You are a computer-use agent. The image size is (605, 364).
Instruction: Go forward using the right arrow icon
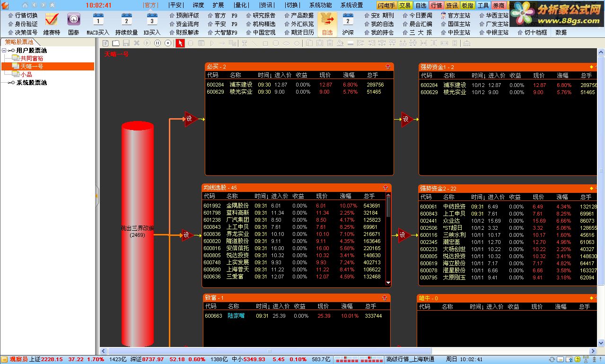tap(43, 5)
